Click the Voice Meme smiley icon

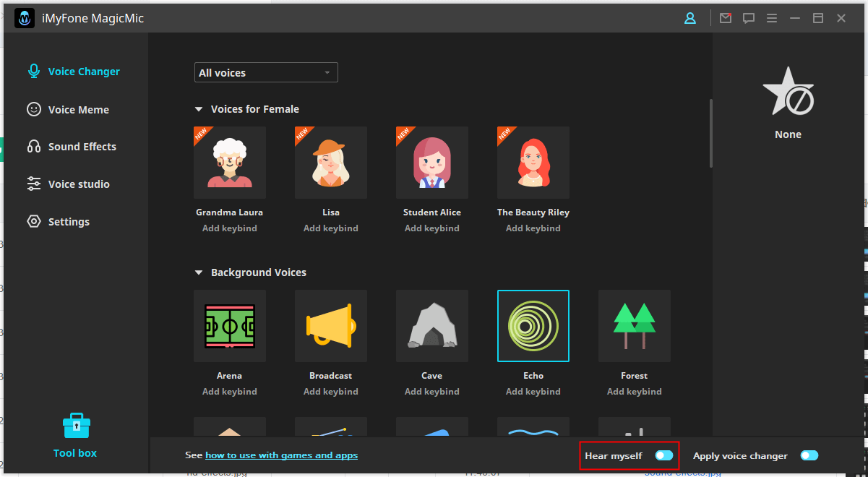tap(34, 109)
